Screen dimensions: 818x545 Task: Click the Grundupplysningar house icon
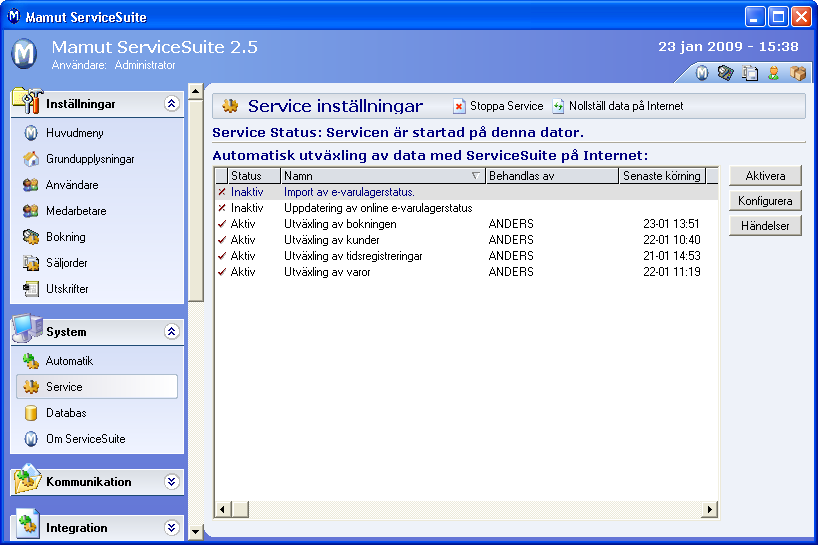coord(31,159)
